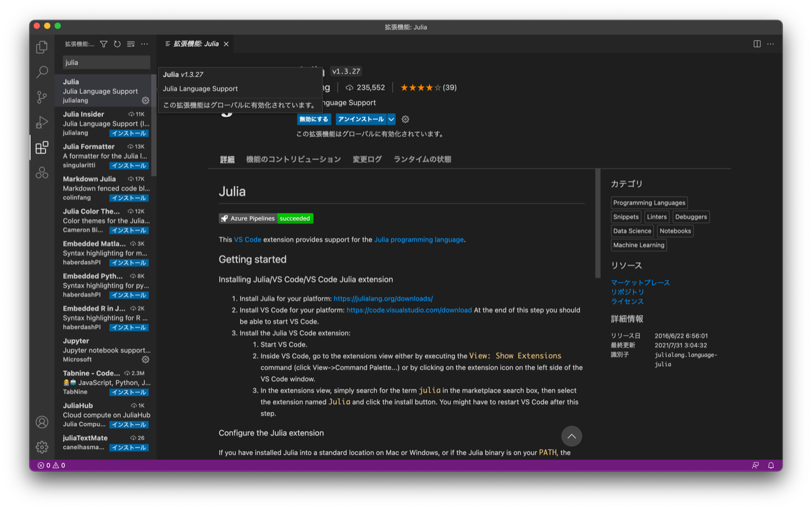The width and height of the screenshot is (812, 510).
Task: Select Embedded Matlab extension in list
Action: [x=106, y=253]
